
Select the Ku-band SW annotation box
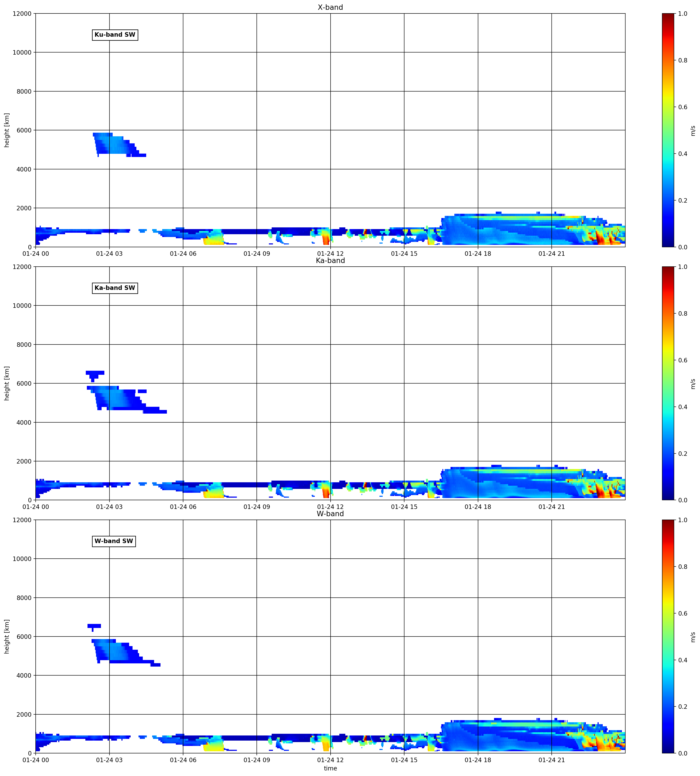[x=115, y=35]
